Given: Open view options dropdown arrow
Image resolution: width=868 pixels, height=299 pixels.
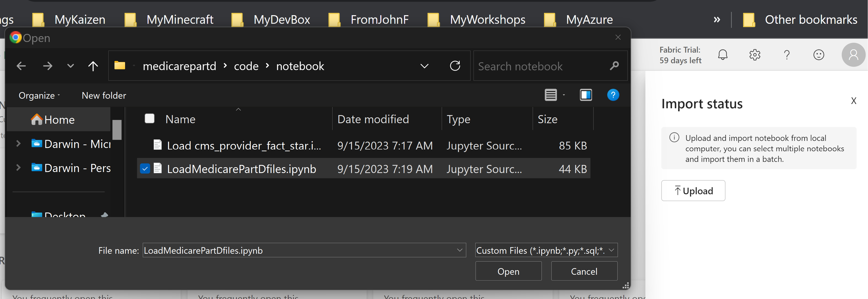Looking at the screenshot, I should pyautogui.click(x=564, y=95).
